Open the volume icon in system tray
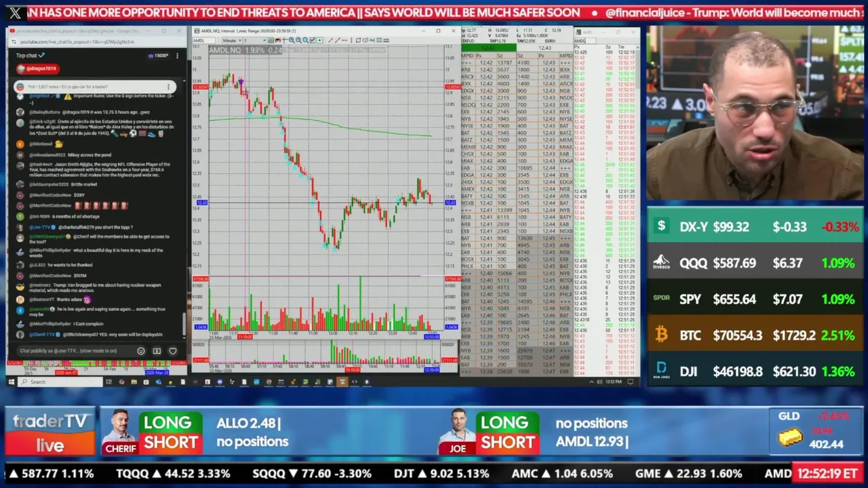This screenshot has width=868, height=488. 598,382
